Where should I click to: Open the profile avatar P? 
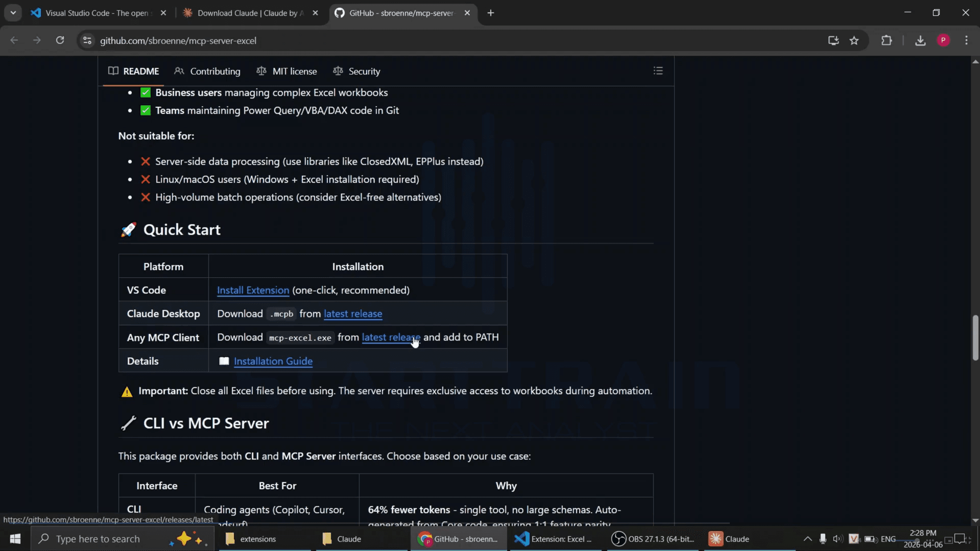tap(943, 40)
